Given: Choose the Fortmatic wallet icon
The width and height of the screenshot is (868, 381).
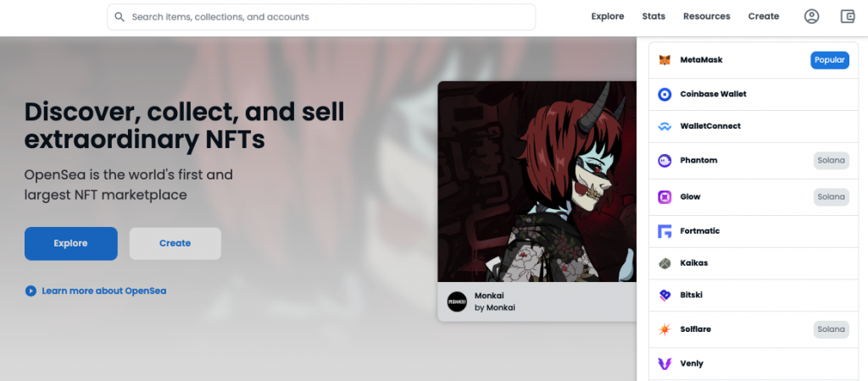Looking at the screenshot, I should click(665, 231).
